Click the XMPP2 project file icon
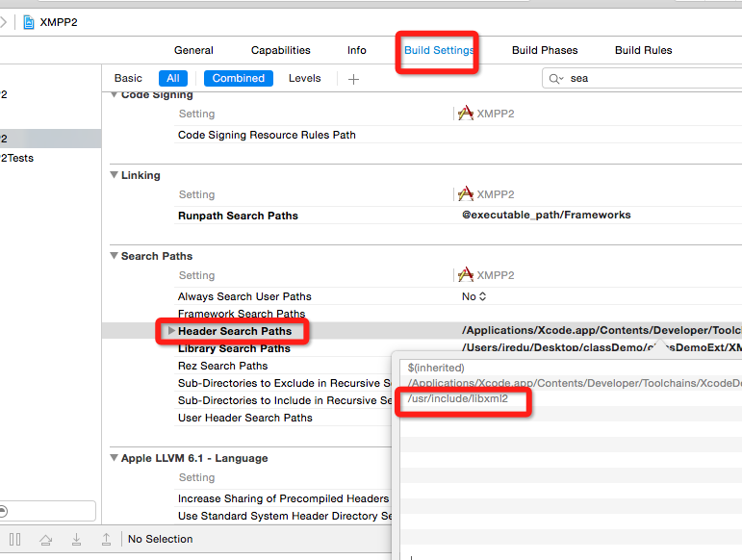 [29, 22]
